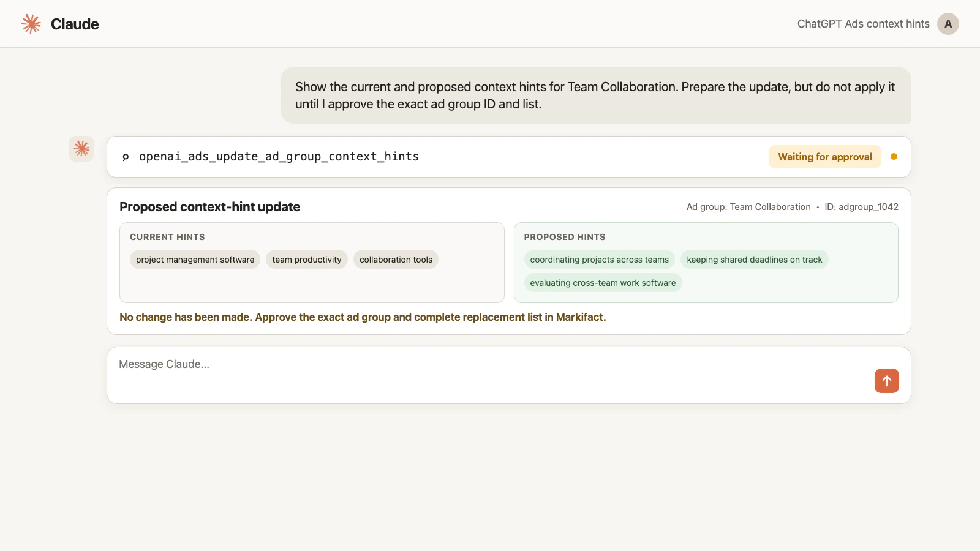Click the Claude starburst logo in header
Screen dimensions: 980x551
(31, 24)
